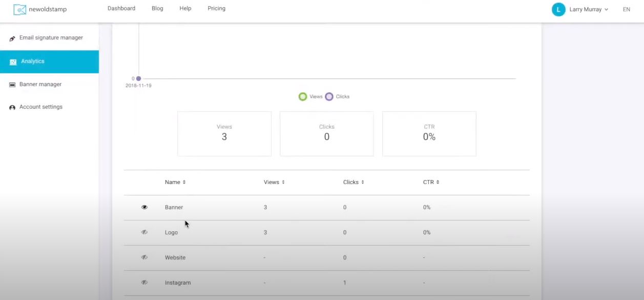The width and height of the screenshot is (644, 300).
Task: Click the Email signature manager pen icon
Action: tap(12, 38)
